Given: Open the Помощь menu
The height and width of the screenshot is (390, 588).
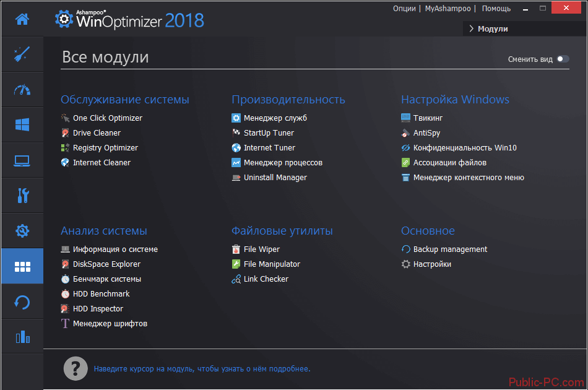Looking at the screenshot, I should (x=496, y=9).
